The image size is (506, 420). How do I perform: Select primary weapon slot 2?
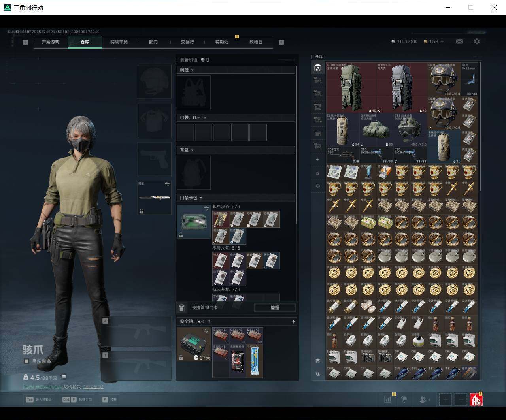(136, 331)
